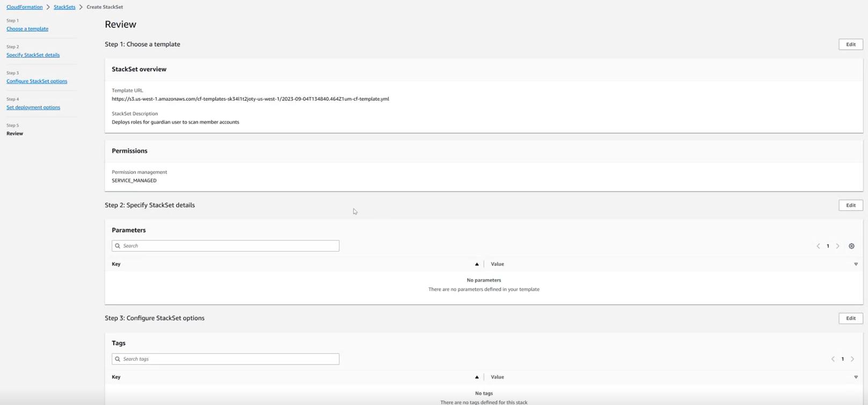The height and width of the screenshot is (405, 868).
Task: Open StackSets breadcrumb link
Action: coord(64,7)
